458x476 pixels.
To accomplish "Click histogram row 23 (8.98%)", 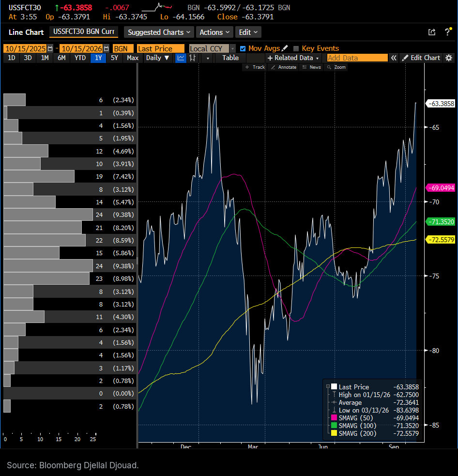I will pos(70,279).
